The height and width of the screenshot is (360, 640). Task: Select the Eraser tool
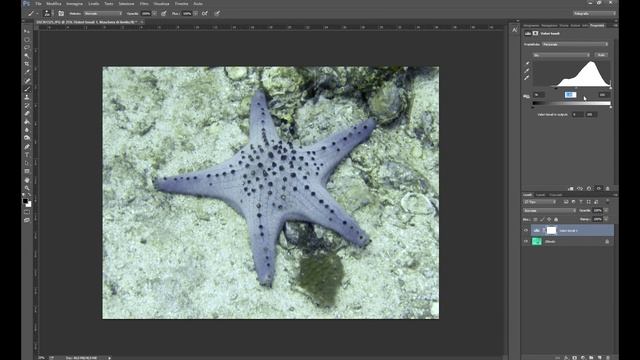coord(27,113)
